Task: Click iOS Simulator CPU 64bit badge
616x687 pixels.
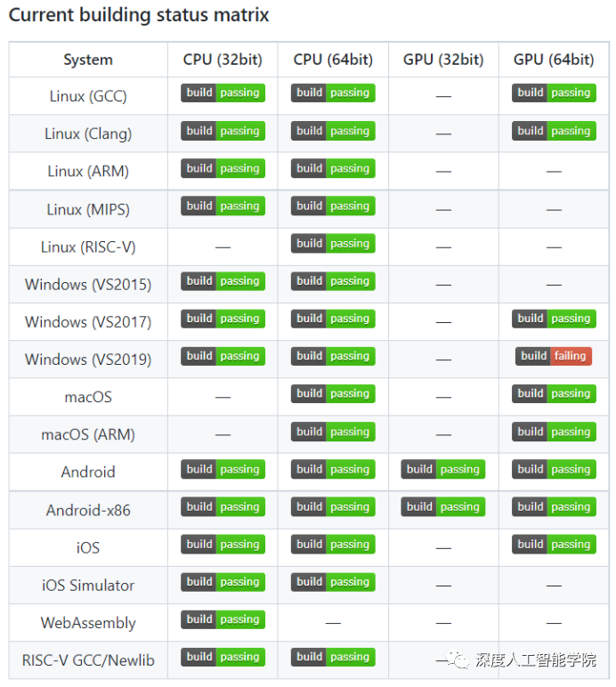Action: [x=333, y=582]
